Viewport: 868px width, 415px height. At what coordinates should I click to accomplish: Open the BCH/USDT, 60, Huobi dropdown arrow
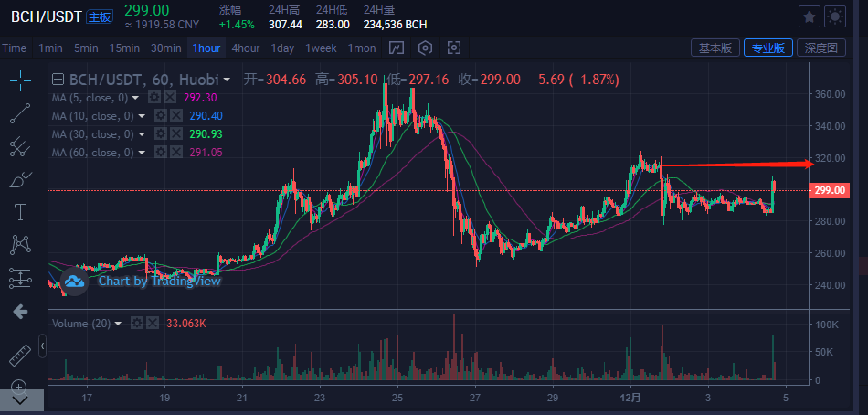click(227, 80)
